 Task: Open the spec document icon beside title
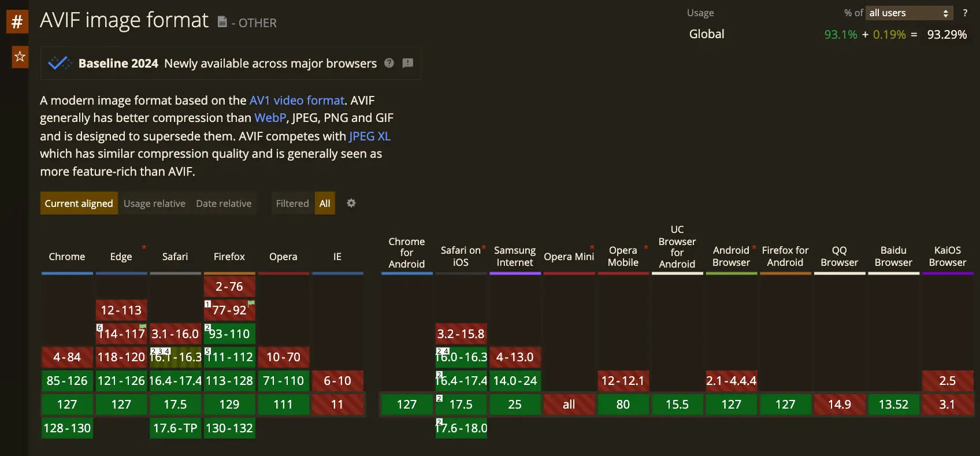point(222,22)
